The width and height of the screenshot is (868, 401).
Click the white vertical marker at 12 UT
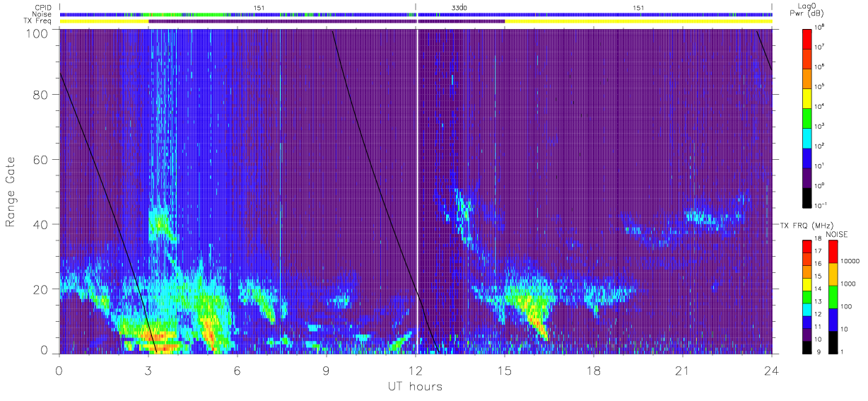417,191
